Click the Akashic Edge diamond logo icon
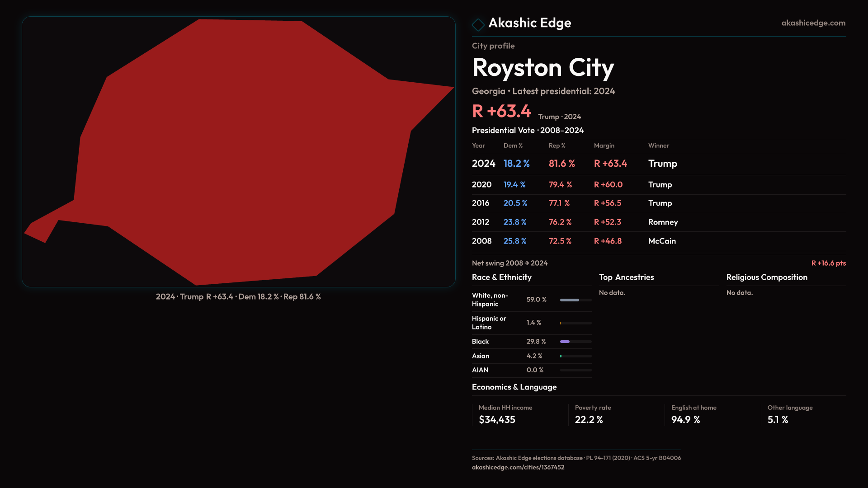The height and width of the screenshot is (488, 868). (x=478, y=24)
